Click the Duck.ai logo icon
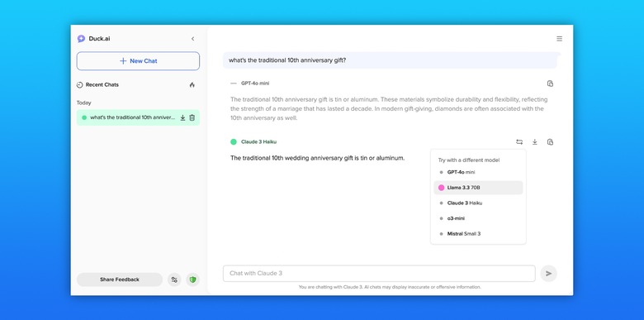This screenshot has height=320, width=644. pos(81,39)
